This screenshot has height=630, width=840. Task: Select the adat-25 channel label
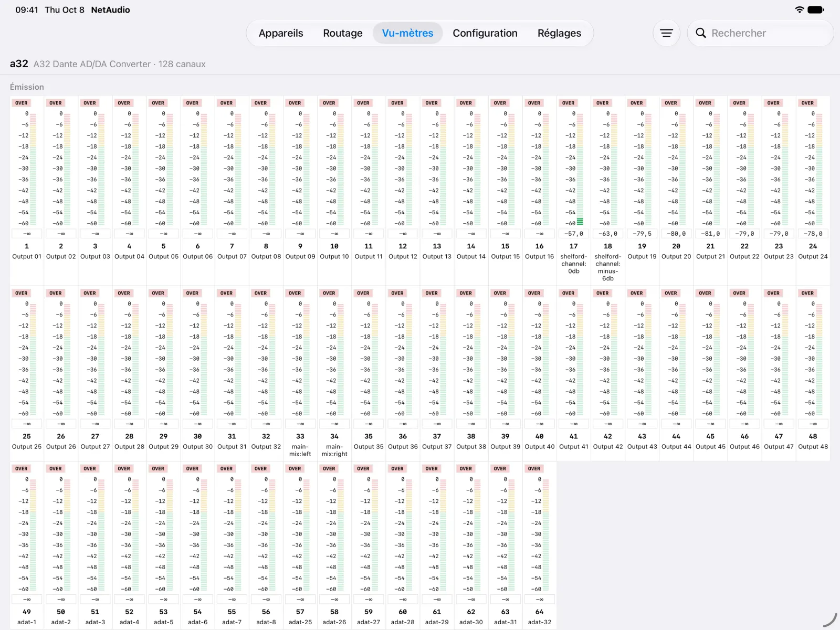click(x=300, y=622)
